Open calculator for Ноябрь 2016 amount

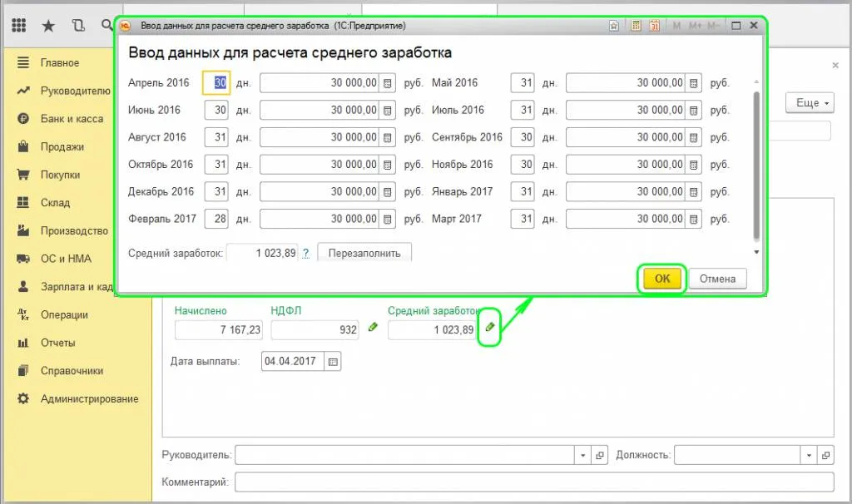coord(693,165)
